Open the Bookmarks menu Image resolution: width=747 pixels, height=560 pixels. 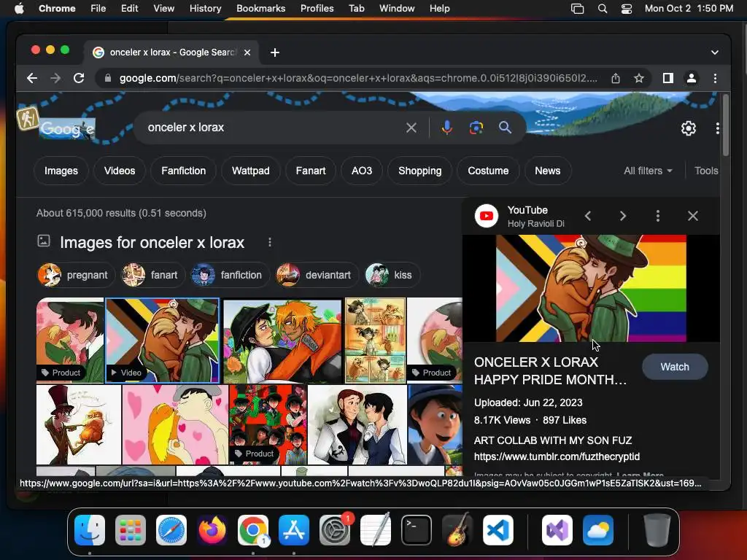[x=260, y=9]
